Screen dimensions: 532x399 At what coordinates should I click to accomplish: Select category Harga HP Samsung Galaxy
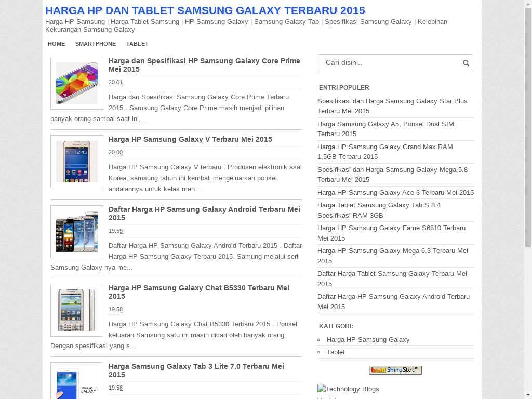pos(368,340)
